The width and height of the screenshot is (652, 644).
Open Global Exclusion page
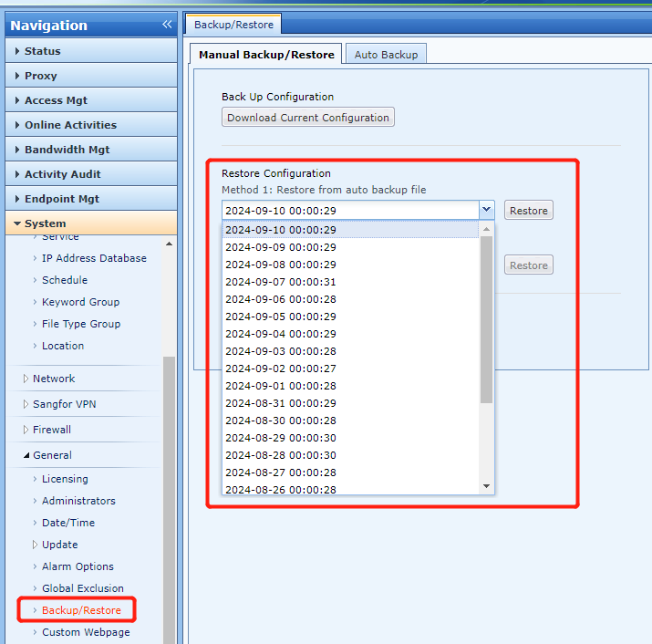click(83, 588)
